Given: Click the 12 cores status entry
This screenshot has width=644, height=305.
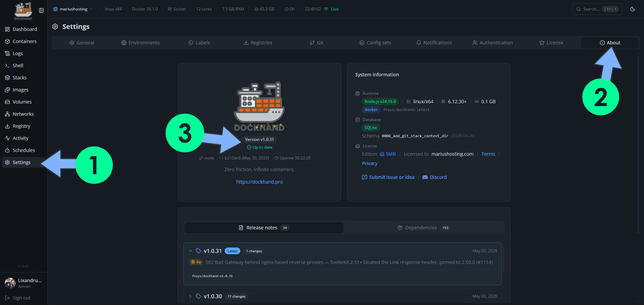Looking at the screenshot, I should click(204, 9).
